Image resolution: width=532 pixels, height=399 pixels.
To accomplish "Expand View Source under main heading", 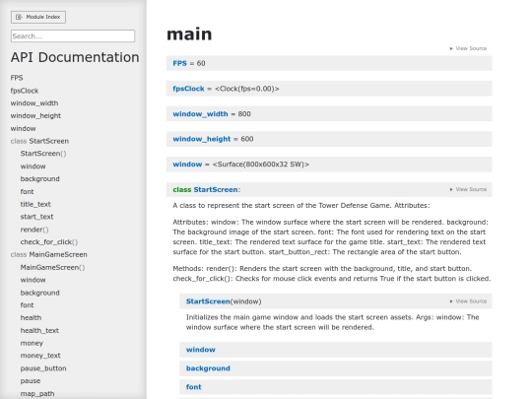I will coord(468,48).
